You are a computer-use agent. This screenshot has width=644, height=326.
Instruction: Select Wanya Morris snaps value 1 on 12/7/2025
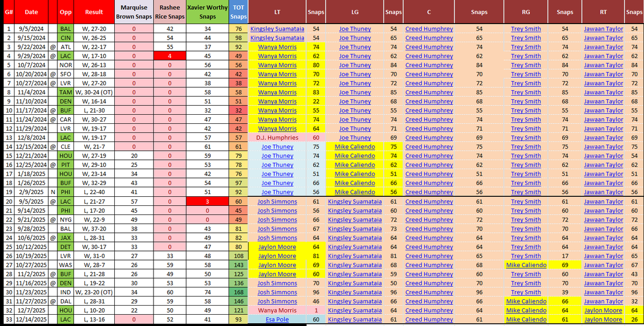pyautogui.click(x=316, y=310)
